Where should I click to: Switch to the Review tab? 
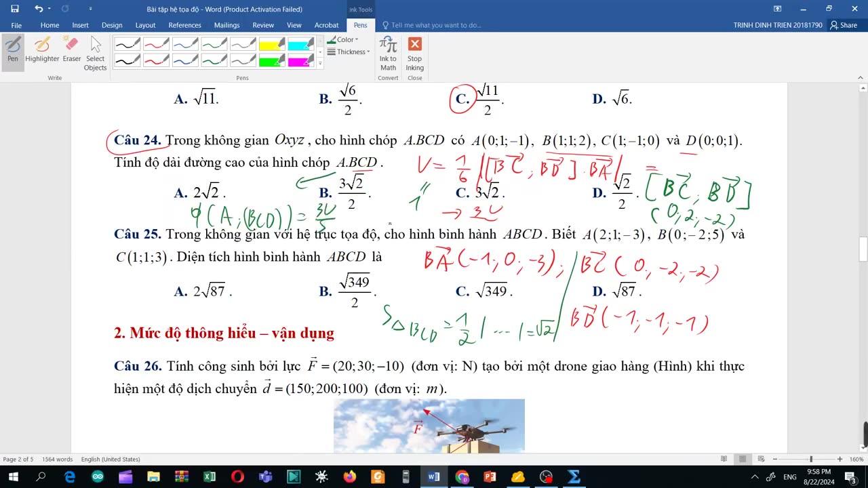[x=263, y=25]
